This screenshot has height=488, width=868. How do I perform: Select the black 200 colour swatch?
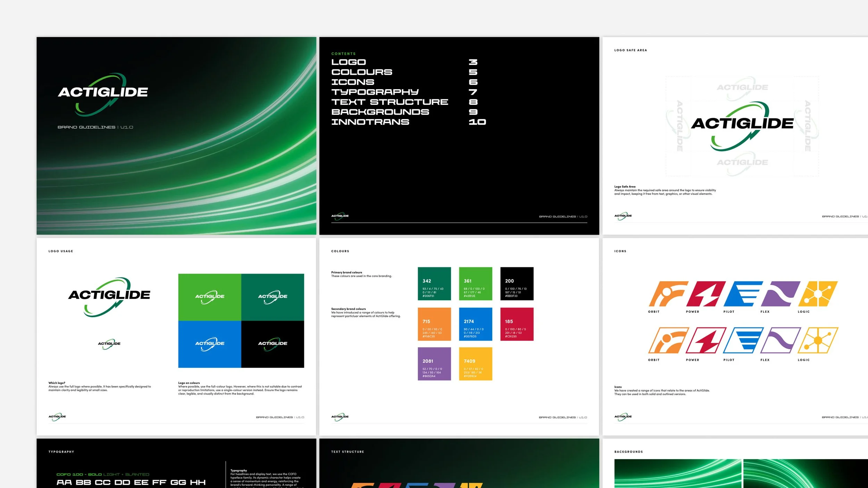click(x=517, y=284)
